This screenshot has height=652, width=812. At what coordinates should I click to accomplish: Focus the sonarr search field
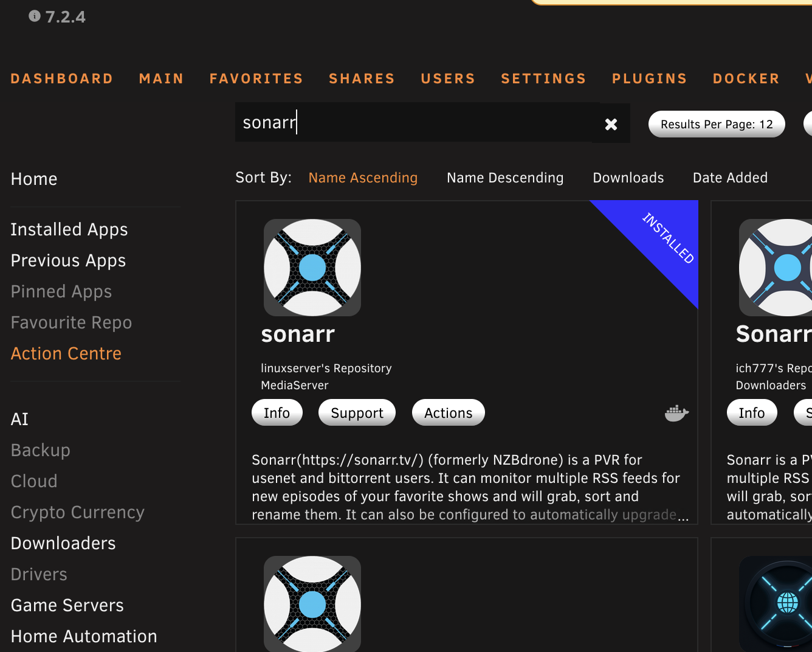coord(413,122)
